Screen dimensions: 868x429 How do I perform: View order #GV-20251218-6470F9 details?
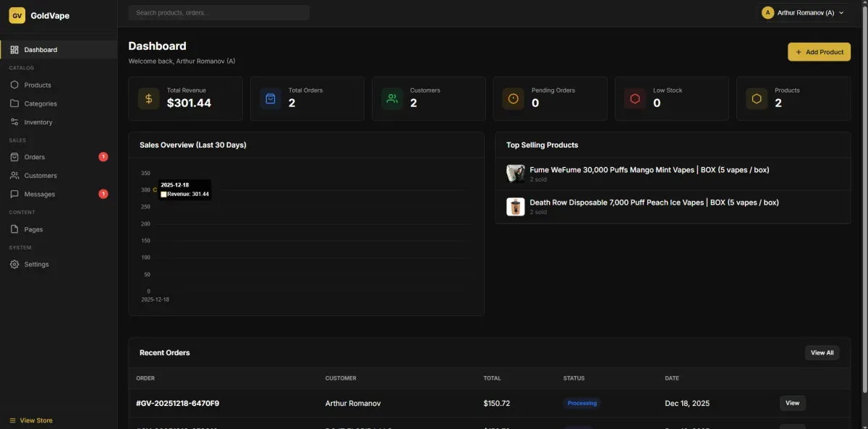(x=792, y=403)
